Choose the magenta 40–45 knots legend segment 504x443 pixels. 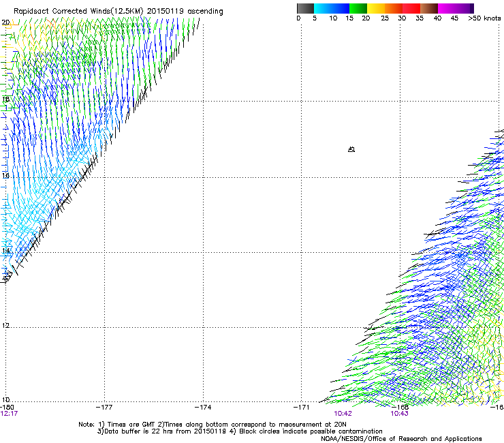tap(447, 8)
